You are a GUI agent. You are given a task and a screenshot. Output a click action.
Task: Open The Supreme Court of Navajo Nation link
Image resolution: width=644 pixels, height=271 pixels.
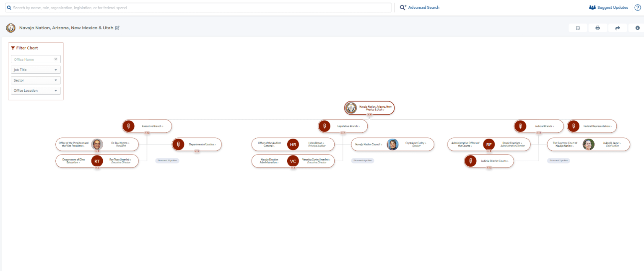[x=565, y=145]
